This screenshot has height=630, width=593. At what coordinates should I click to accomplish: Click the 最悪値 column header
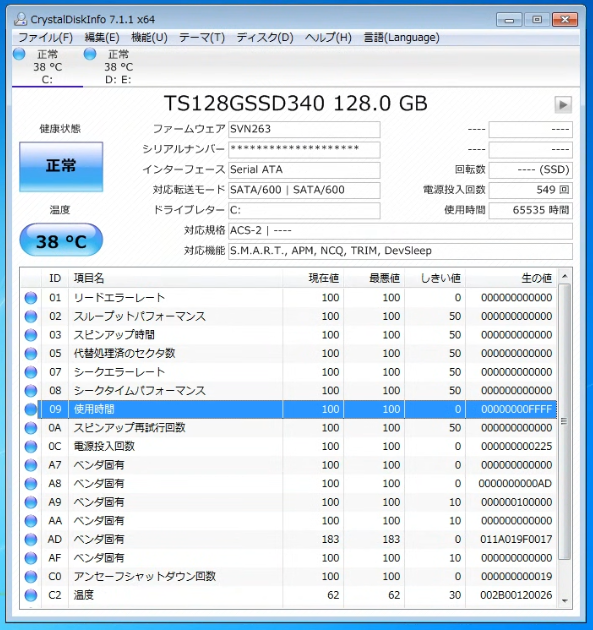tap(374, 278)
